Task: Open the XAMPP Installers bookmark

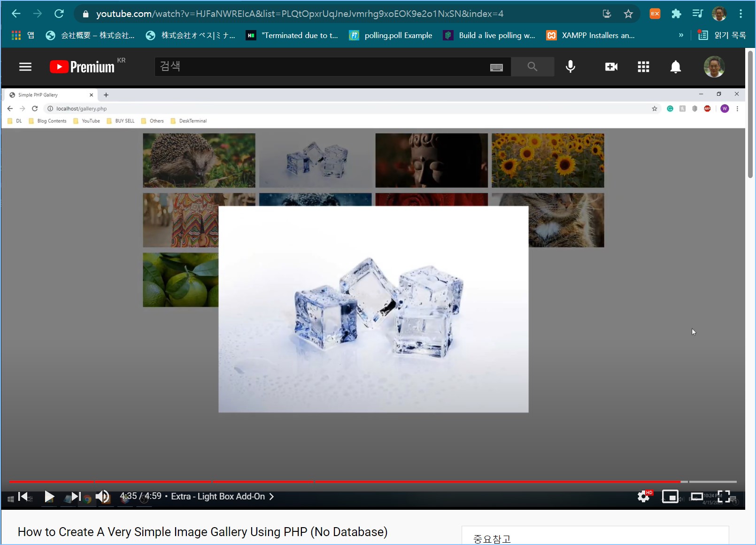Action: tap(591, 35)
